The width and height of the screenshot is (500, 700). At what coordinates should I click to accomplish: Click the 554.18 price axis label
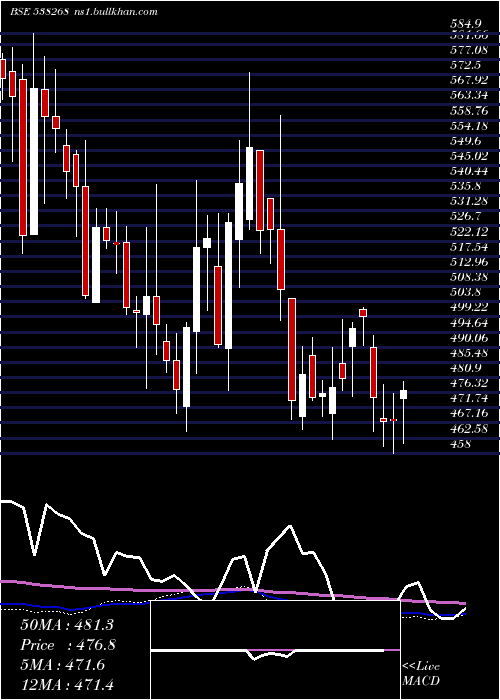click(468, 126)
